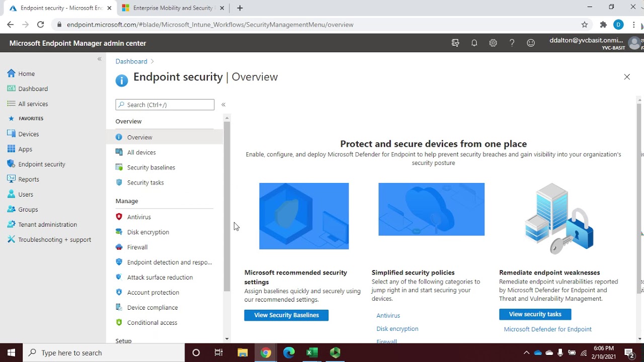Open File Explorer from taskbar

click(243, 352)
